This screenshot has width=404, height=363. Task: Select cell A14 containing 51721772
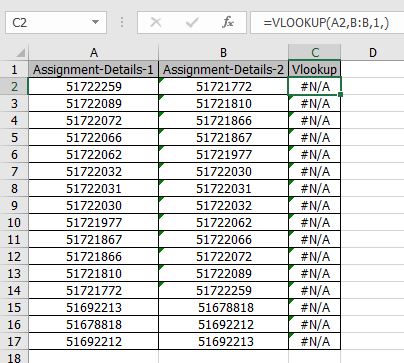[x=94, y=290]
